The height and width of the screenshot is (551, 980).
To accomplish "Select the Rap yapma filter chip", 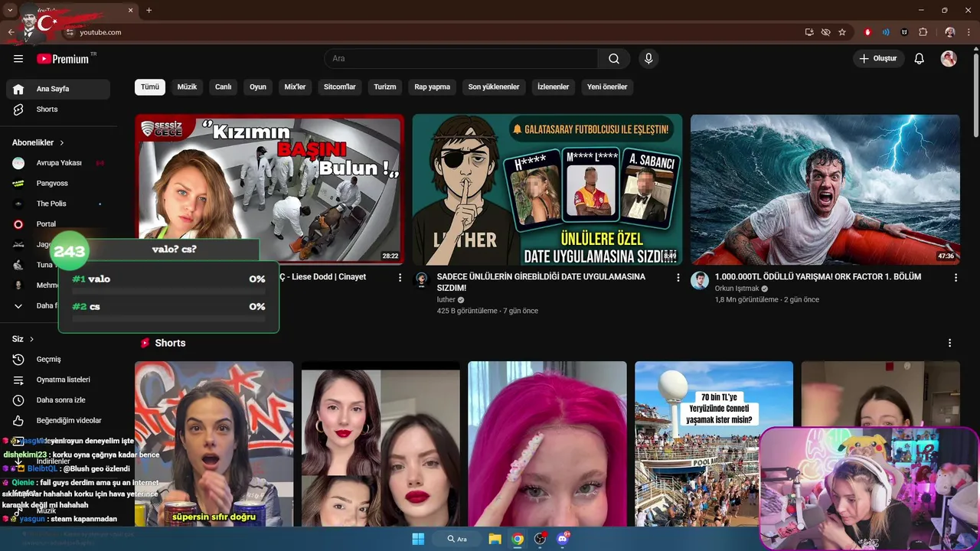I will pos(433,87).
